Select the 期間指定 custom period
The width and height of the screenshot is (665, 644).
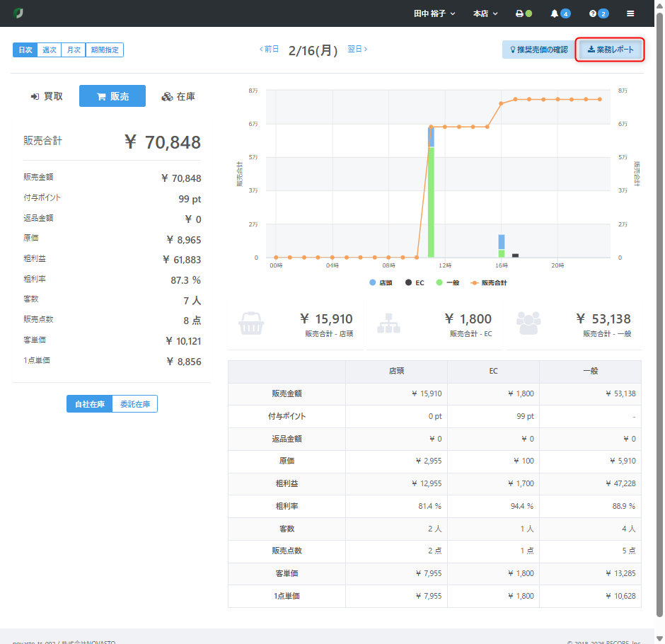(104, 50)
